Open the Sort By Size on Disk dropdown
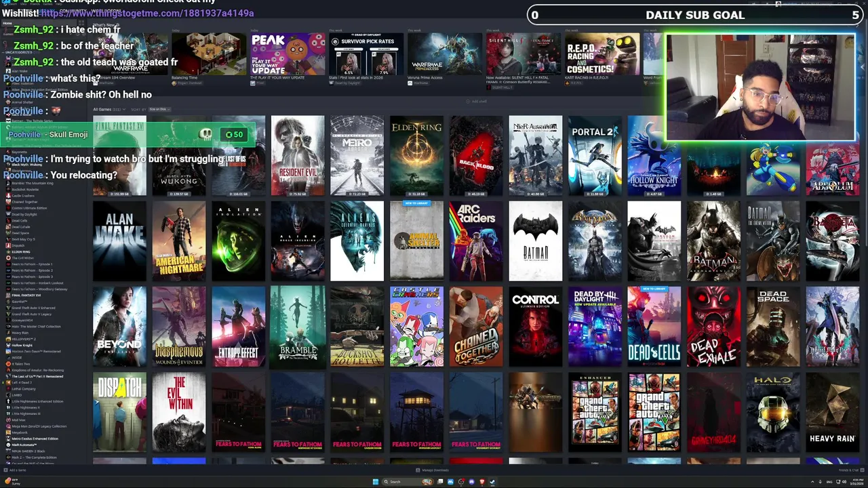868x488 pixels. point(159,109)
